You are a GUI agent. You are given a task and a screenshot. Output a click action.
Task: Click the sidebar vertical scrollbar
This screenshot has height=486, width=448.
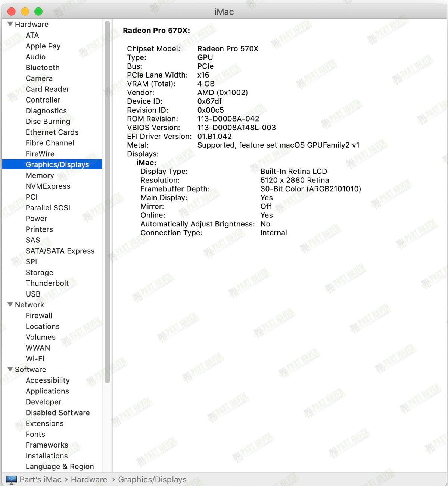pos(107,202)
